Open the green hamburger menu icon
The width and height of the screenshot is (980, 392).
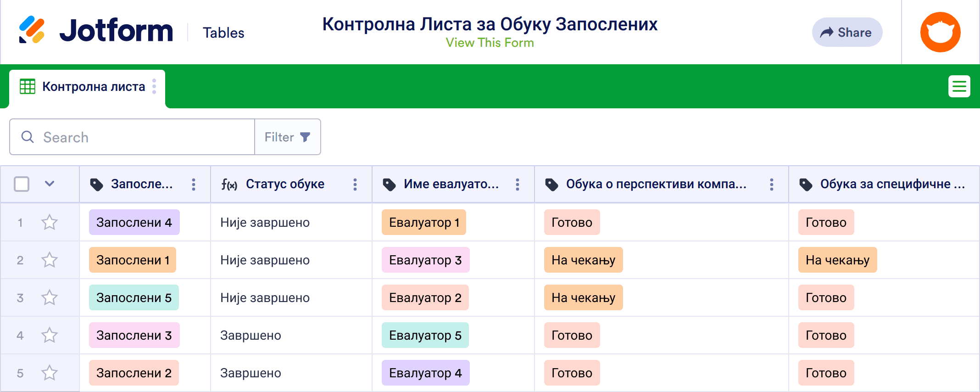click(959, 86)
